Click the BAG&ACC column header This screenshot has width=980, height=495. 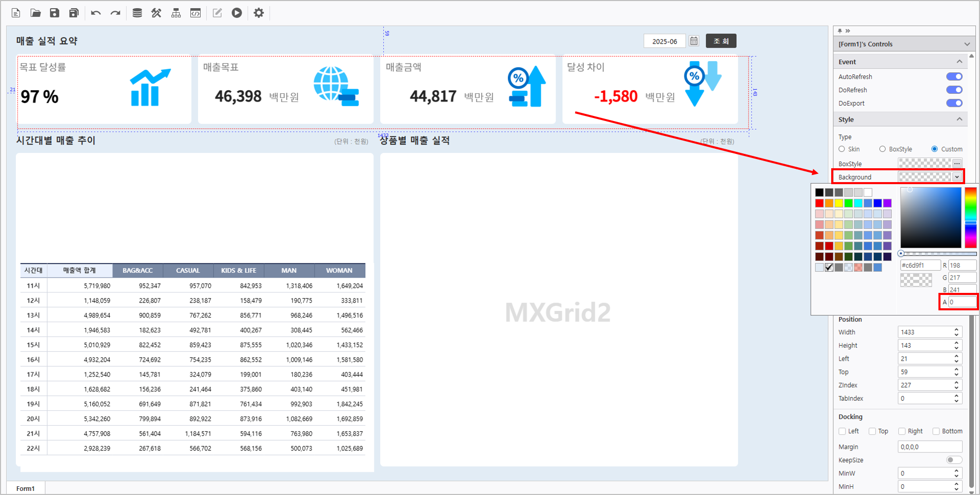tap(138, 270)
